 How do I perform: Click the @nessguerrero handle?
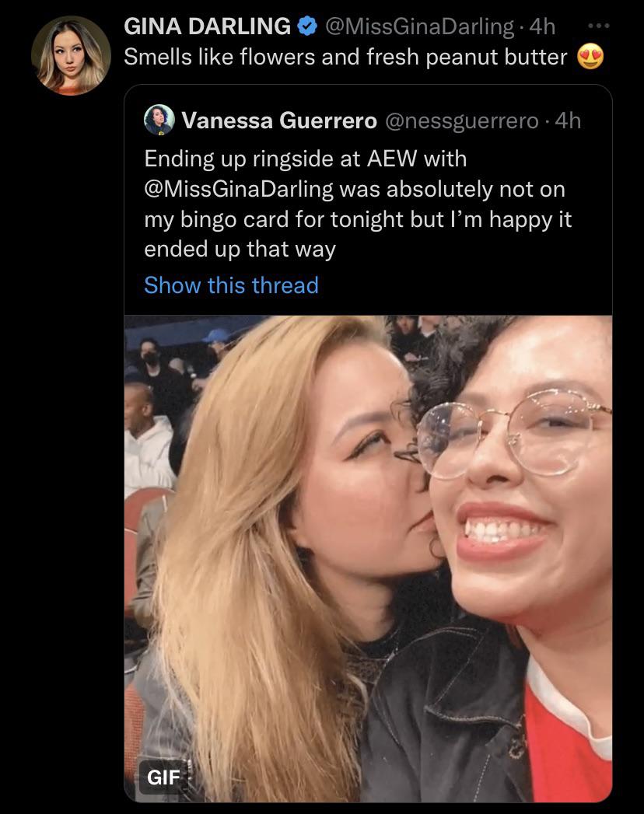coord(461,121)
